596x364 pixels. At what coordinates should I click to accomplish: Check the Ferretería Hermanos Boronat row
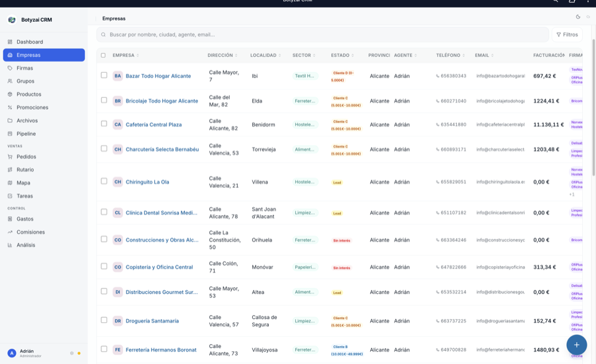click(104, 349)
